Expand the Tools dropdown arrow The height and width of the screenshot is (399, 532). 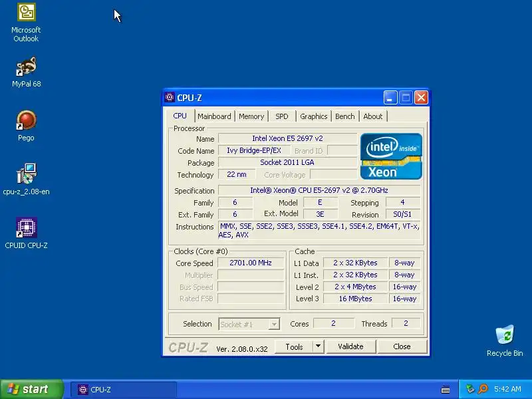click(319, 346)
